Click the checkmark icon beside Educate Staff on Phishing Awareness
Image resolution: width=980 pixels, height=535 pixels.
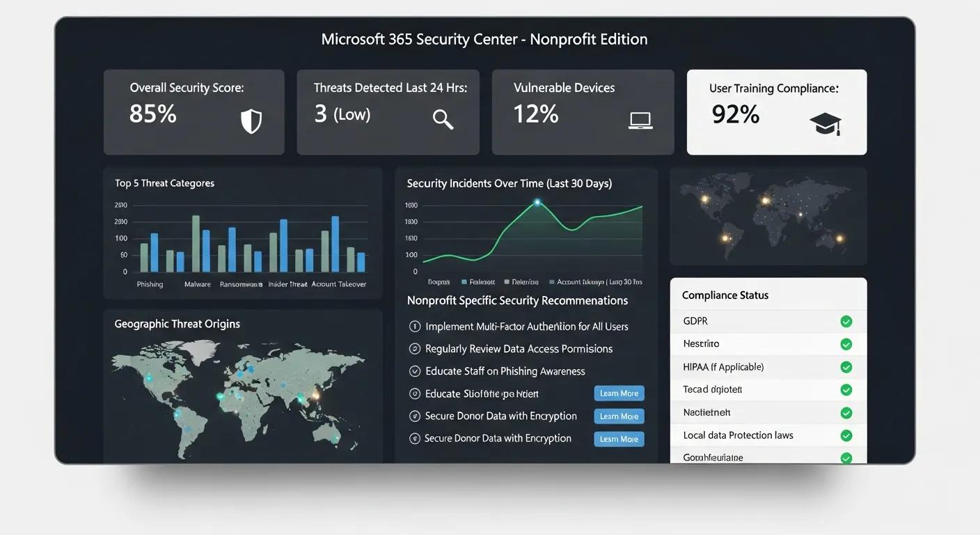pos(414,371)
